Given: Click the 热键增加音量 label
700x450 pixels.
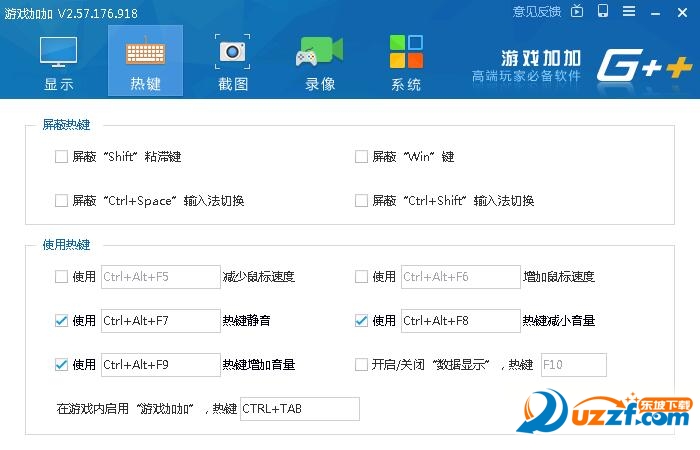Looking at the screenshot, I should [x=258, y=365].
